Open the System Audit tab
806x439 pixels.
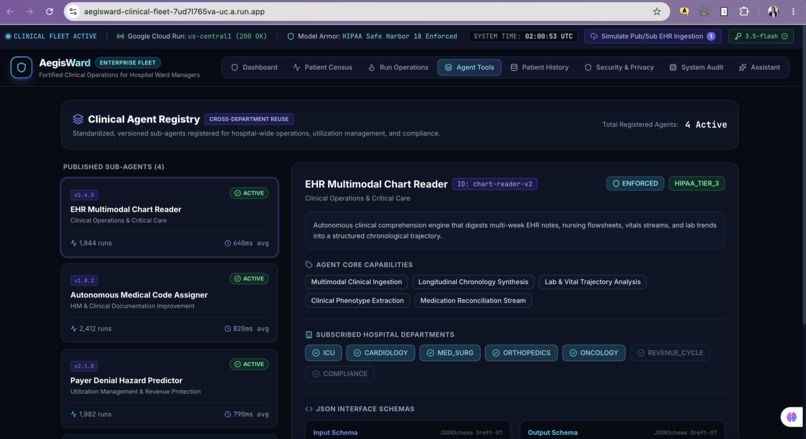[696, 67]
